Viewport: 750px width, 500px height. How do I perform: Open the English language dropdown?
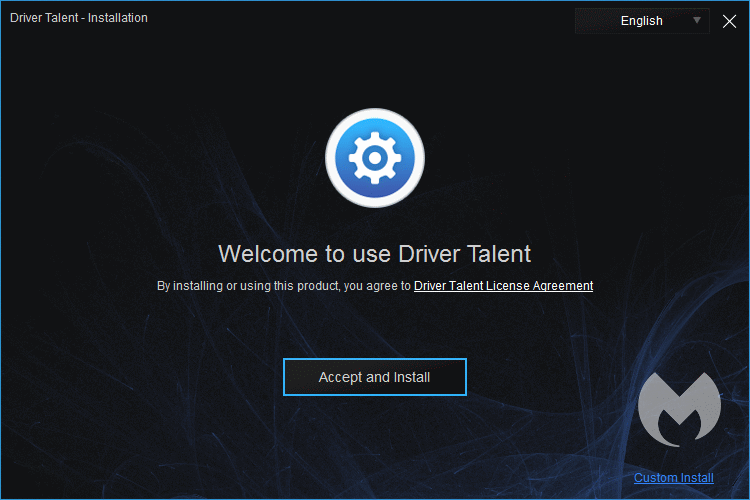[642, 21]
